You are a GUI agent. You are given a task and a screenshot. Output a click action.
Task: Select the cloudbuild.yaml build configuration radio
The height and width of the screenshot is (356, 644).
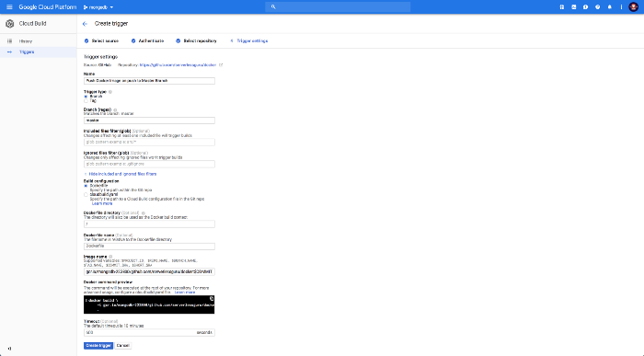[86, 195]
